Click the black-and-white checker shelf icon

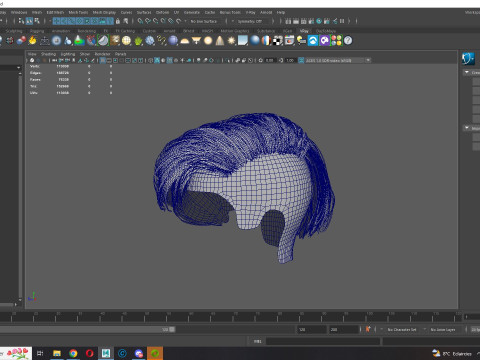277,41
